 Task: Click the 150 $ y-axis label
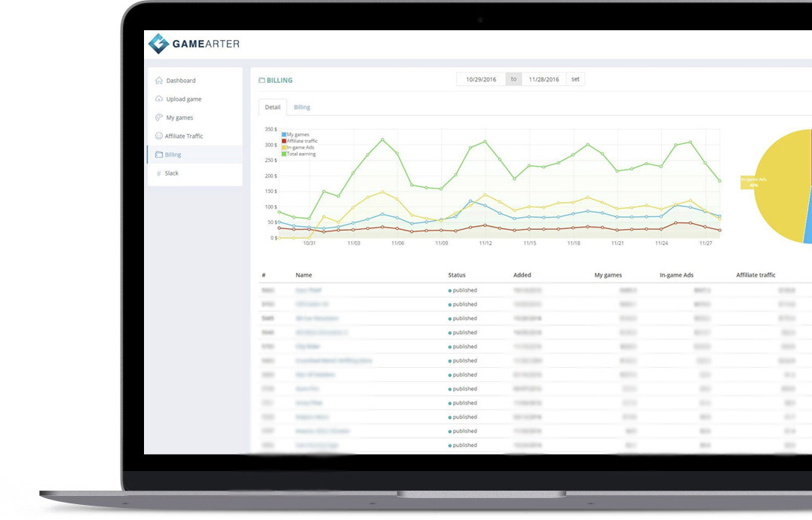pyautogui.click(x=271, y=191)
